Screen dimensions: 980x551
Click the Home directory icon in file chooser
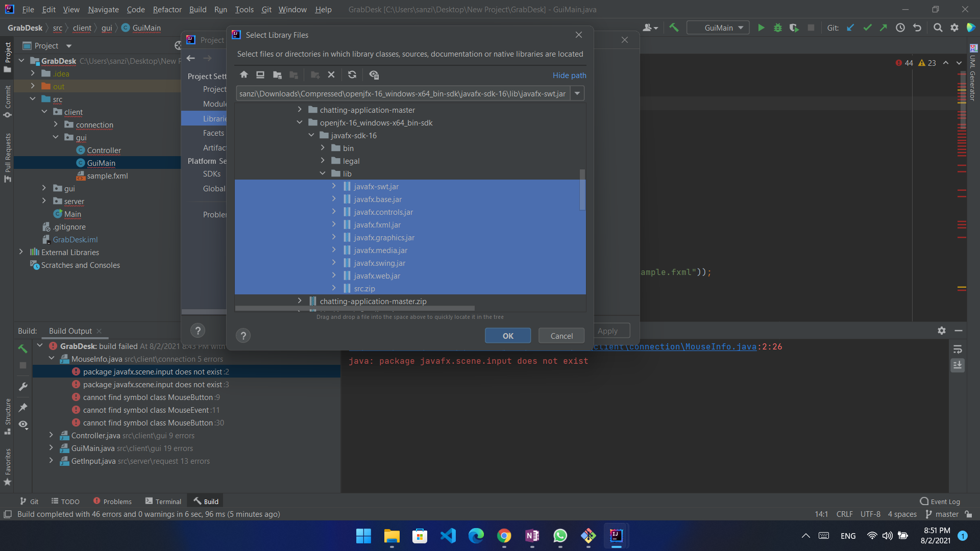[x=244, y=75]
